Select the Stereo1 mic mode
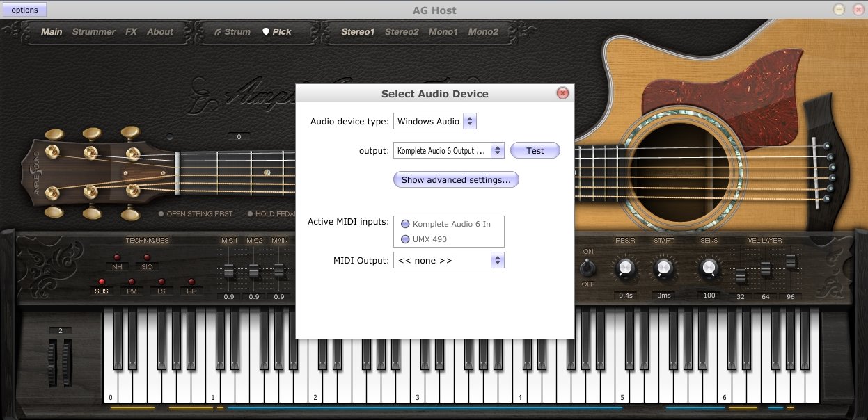The image size is (868, 420). 358,31
